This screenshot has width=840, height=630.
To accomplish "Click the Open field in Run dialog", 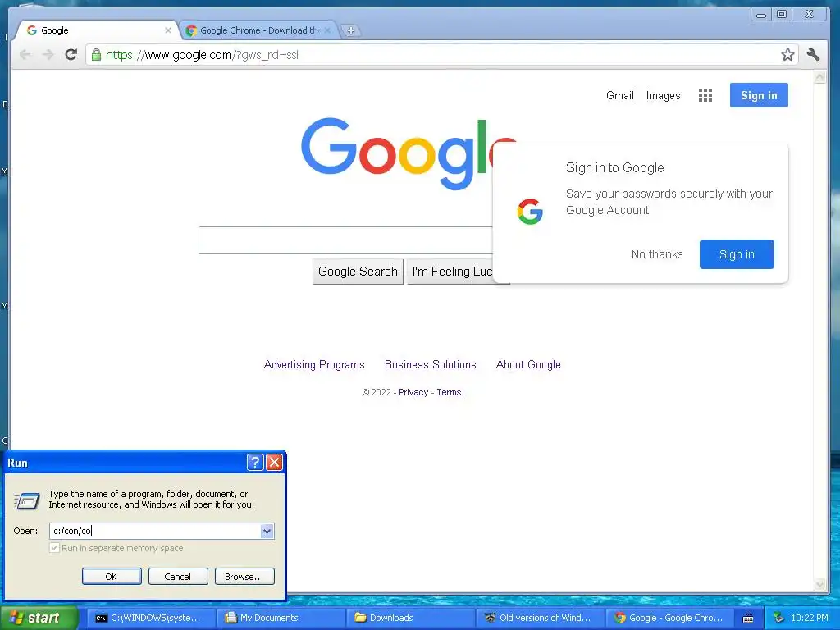I will (x=155, y=531).
